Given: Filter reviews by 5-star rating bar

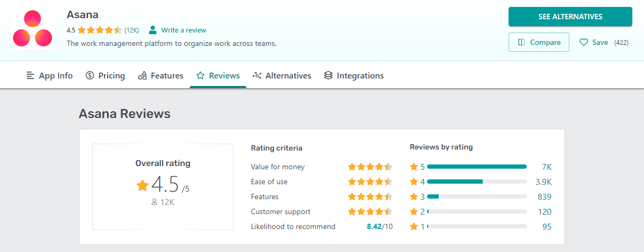Looking at the screenshot, I should point(477,167).
